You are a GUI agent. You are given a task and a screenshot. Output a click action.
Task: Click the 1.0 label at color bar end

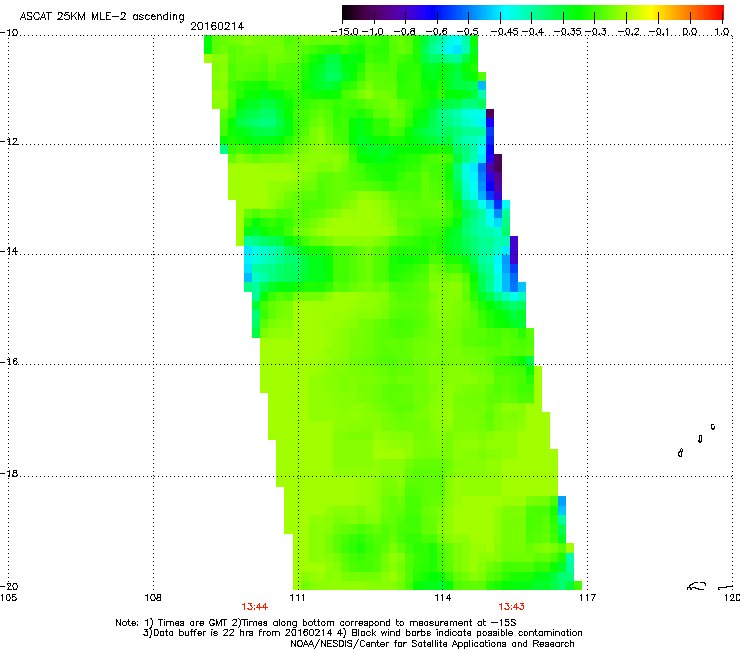(722, 32)
